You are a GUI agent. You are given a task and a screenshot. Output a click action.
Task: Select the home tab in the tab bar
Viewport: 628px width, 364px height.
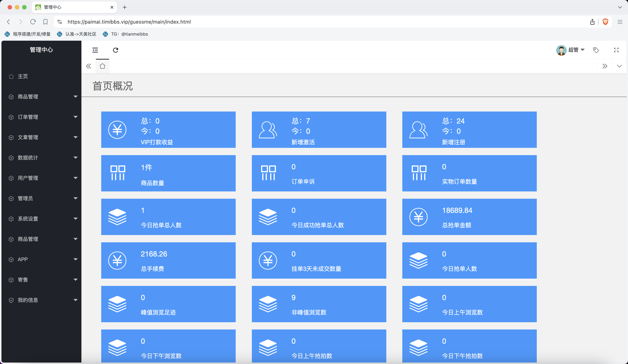pos(102,66)
